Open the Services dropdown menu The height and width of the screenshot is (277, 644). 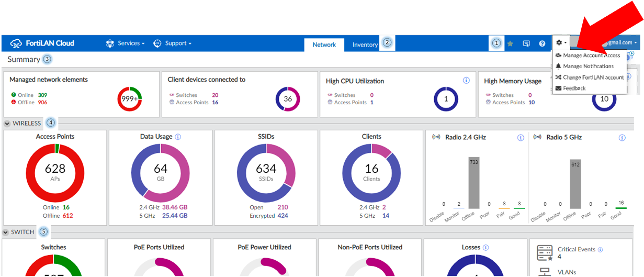click(125, 43)
